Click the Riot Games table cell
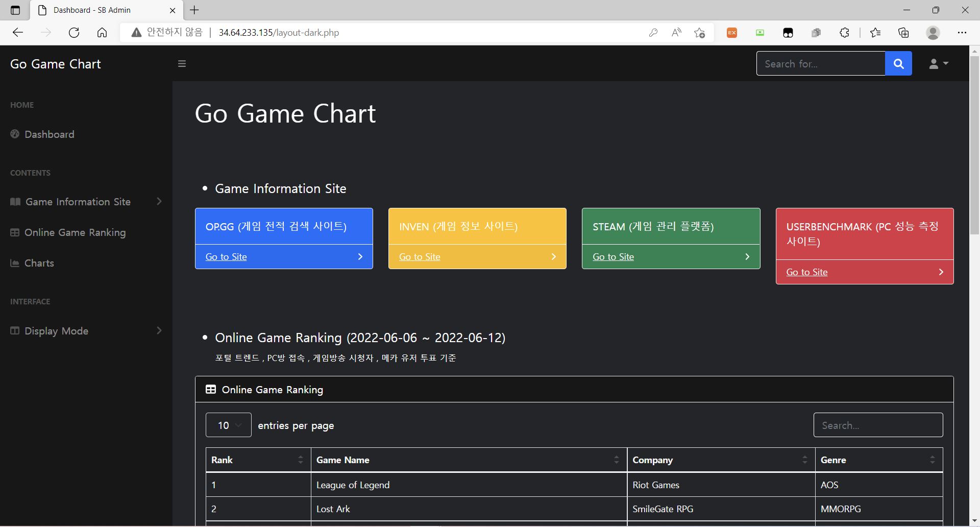The image size is (980, 527). coord(721,485)
